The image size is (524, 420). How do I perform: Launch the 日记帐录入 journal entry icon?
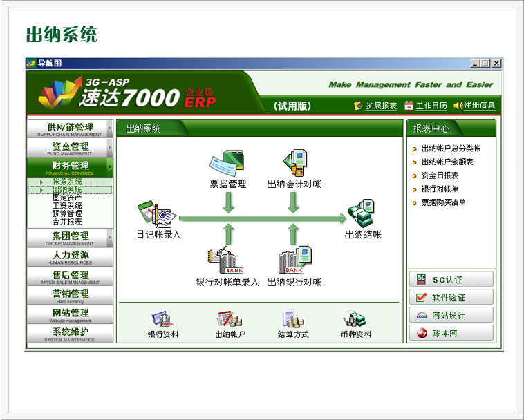(157, 213)
